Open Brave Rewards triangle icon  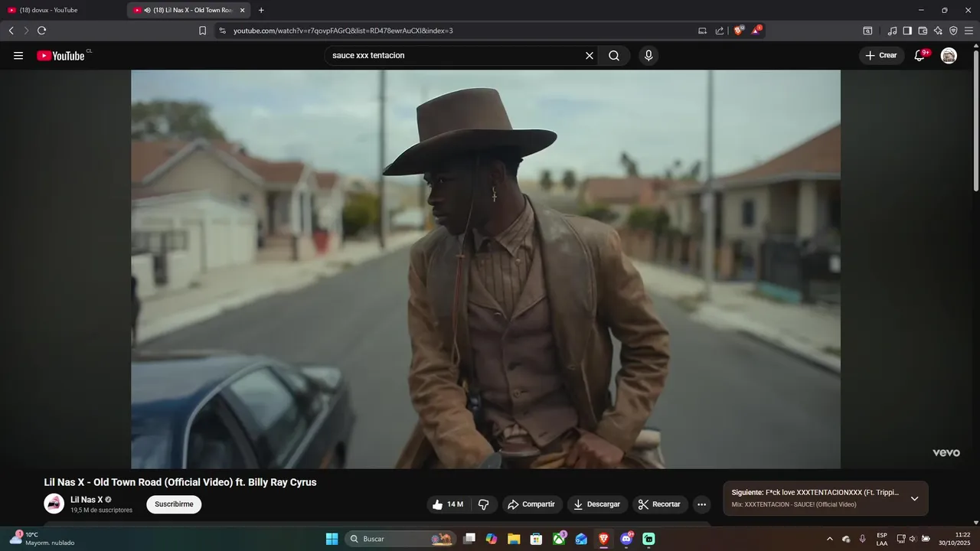(756, 31)
